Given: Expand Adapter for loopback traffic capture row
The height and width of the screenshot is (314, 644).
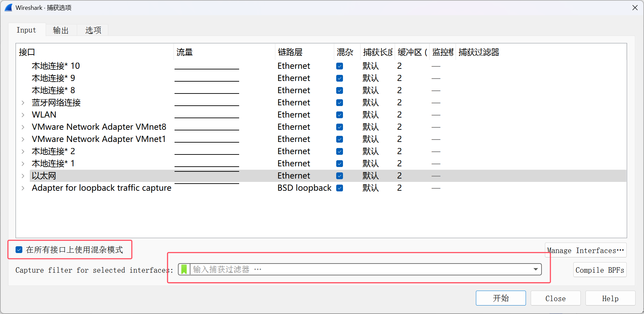Looking at the screenshot, I should click(x=23, y=188).
